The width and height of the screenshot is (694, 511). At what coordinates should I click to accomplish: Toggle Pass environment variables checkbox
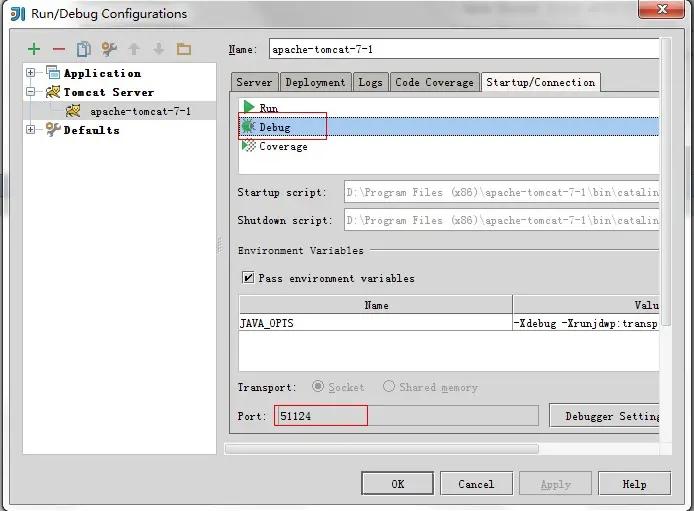(x=248, y=277)
